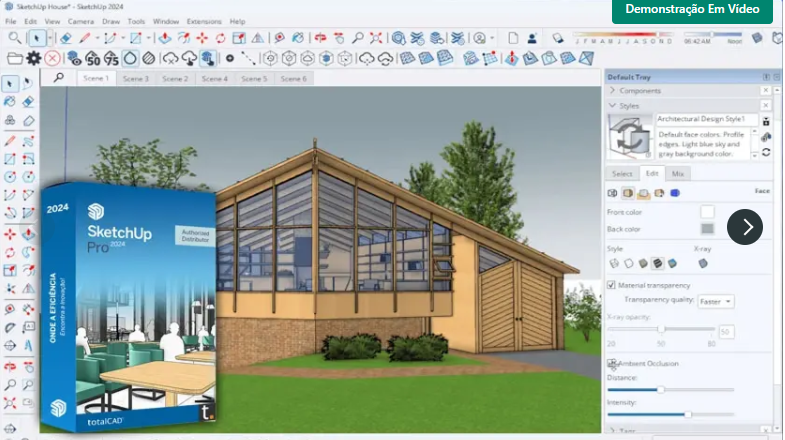Click the Demonstração Em Vídeo button
The image size is (785, 440).
tap(692, 9)
